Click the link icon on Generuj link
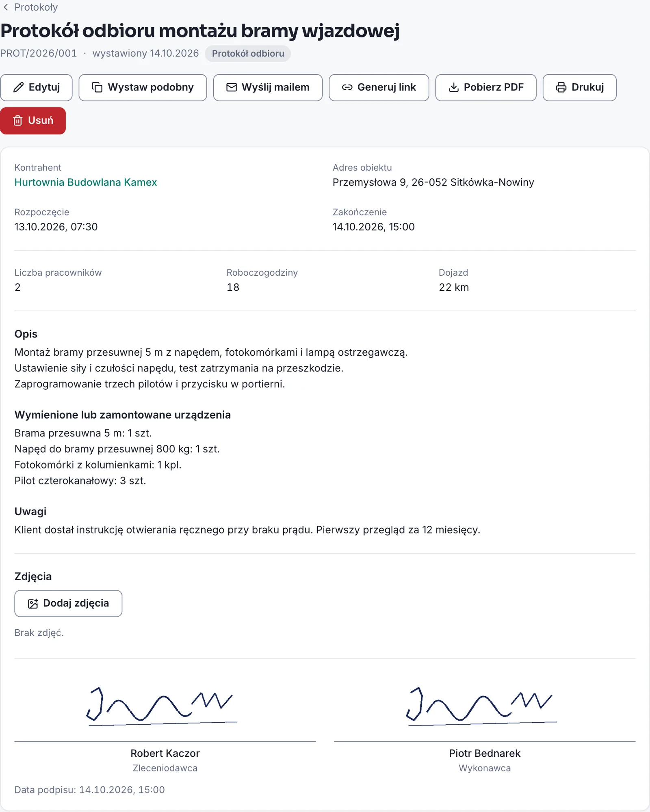 point(347,87)
